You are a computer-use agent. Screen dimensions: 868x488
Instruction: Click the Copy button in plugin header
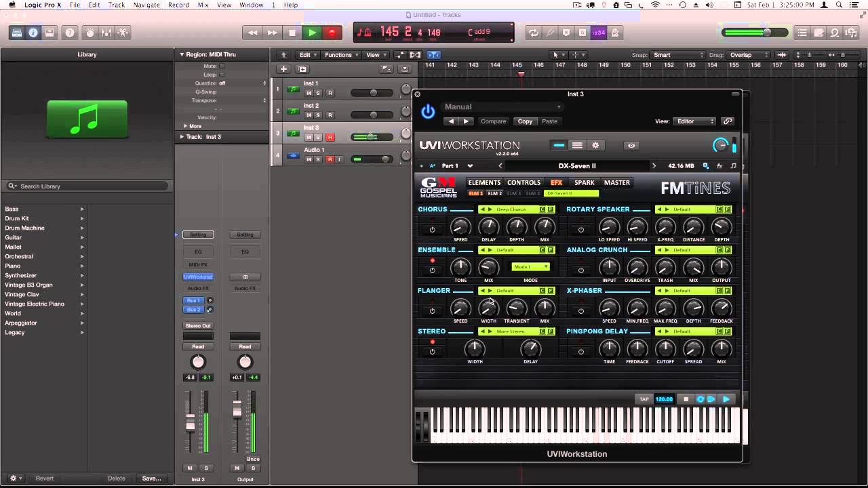point(526,121)
